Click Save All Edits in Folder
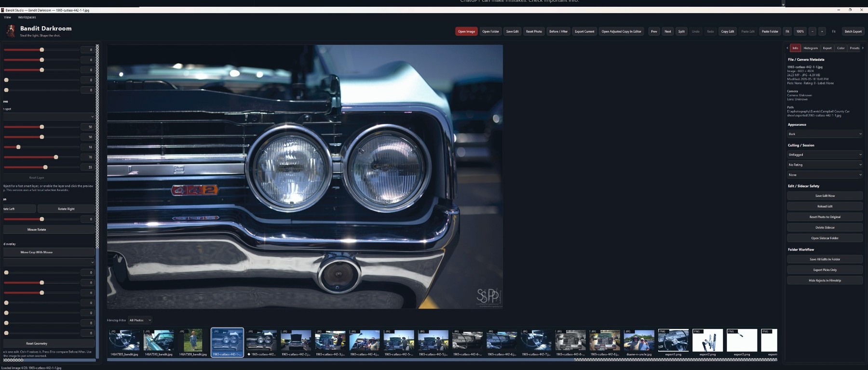The height and width of the screenshot is (370, 868). click(825, 259)
